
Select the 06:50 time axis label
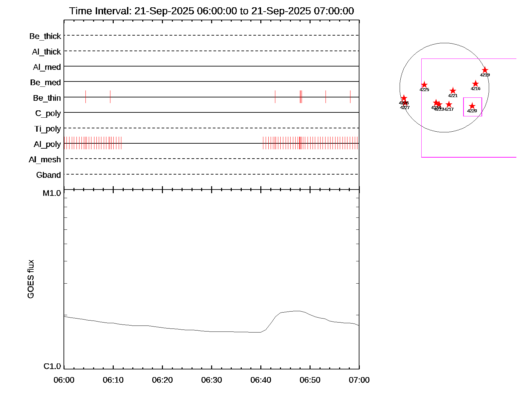[310, 380]
